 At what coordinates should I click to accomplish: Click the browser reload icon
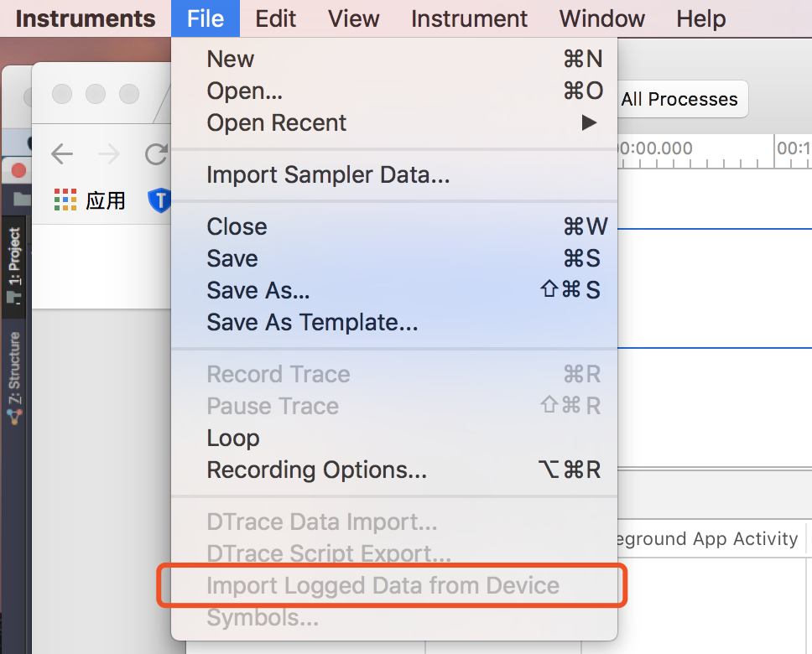click(x=156, y=153)
